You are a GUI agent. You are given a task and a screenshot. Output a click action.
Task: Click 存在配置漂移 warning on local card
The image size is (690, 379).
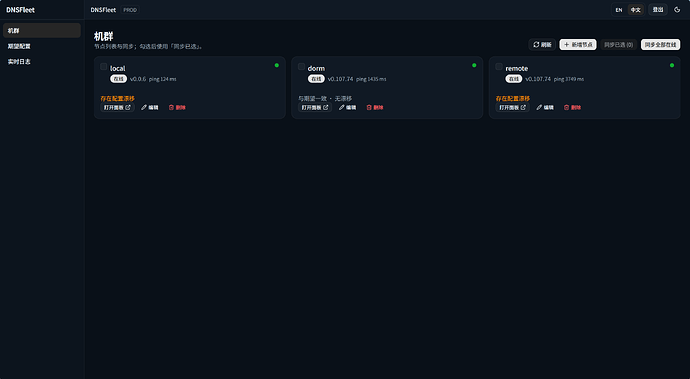coord(117,98)
